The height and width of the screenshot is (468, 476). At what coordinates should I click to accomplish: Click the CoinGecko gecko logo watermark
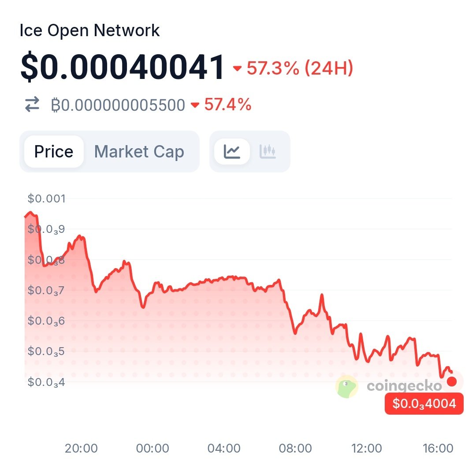(x=346, y=386)
